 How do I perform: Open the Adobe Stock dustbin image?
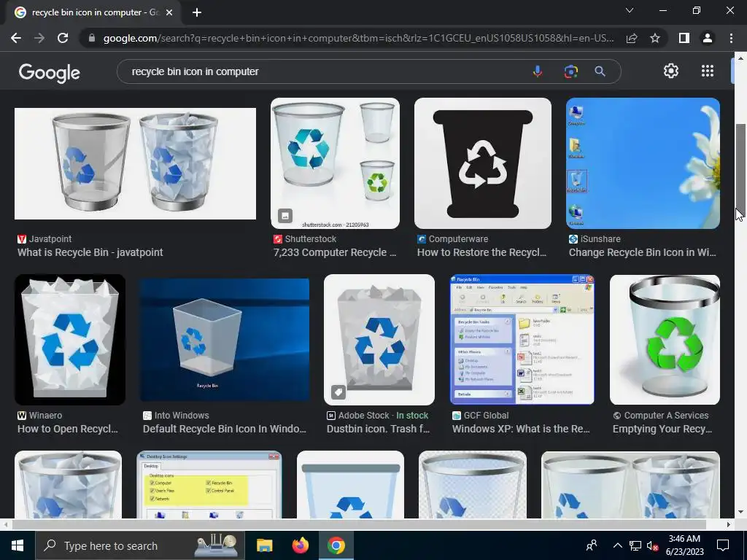coord(379,340)
